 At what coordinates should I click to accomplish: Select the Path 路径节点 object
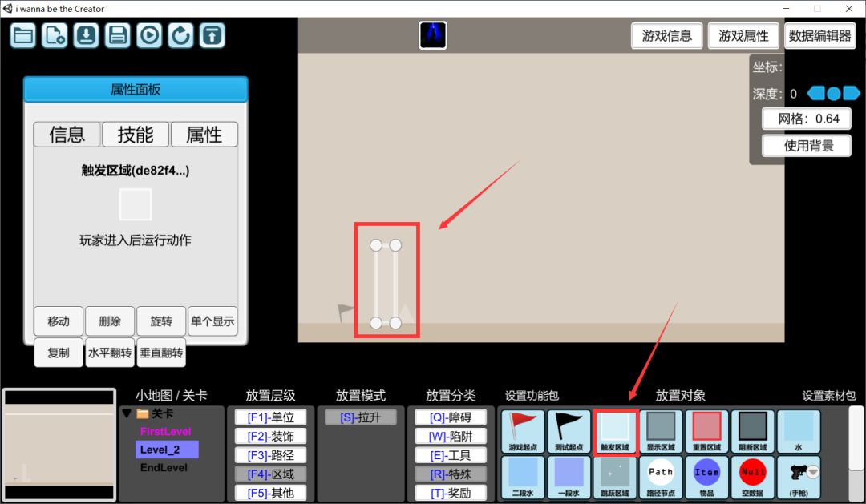pos(661,477)
